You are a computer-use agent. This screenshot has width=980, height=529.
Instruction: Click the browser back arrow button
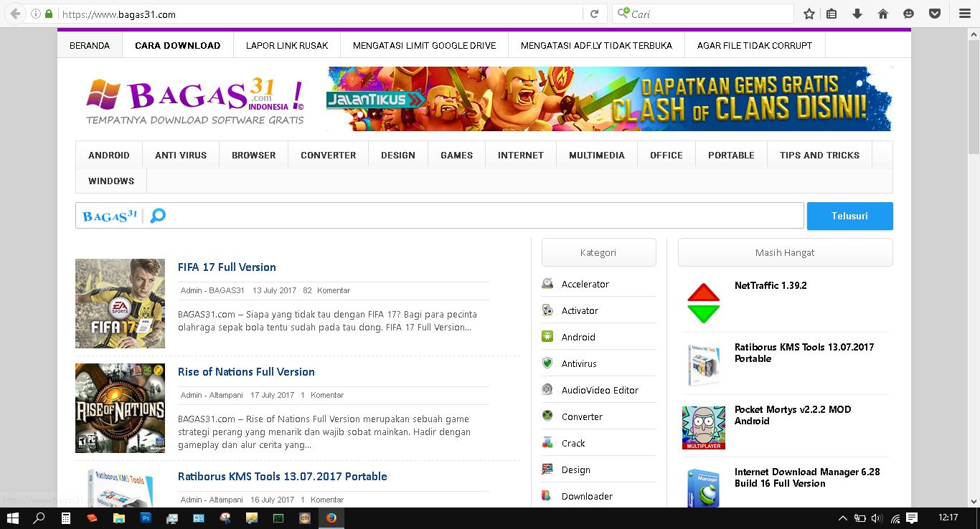pyautogui.click(x=15, y=14)
